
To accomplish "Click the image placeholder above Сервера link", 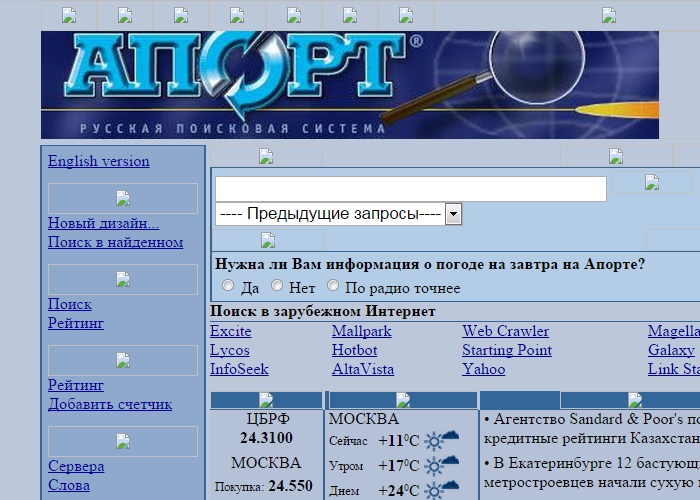I will click(123, 441).
